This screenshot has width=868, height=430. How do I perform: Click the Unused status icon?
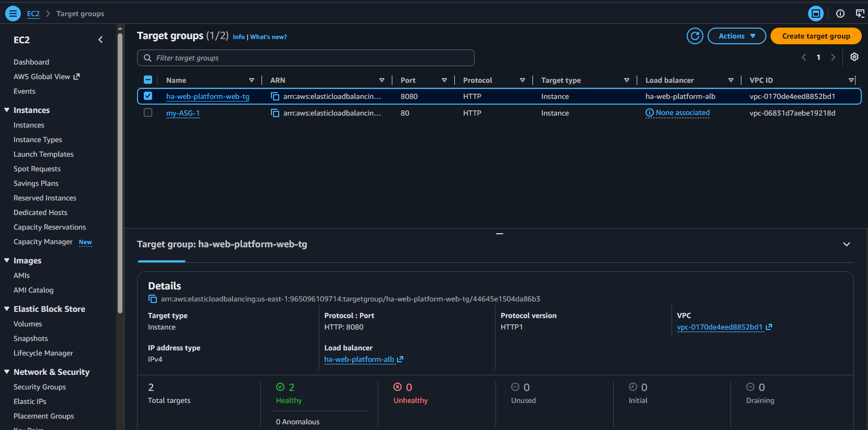coord(515,387)
